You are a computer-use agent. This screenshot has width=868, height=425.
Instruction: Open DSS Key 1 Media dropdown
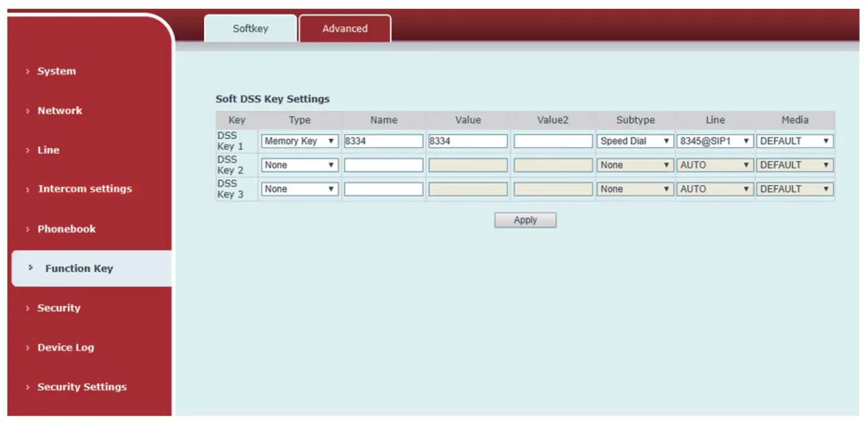click(x=795, y=141)
